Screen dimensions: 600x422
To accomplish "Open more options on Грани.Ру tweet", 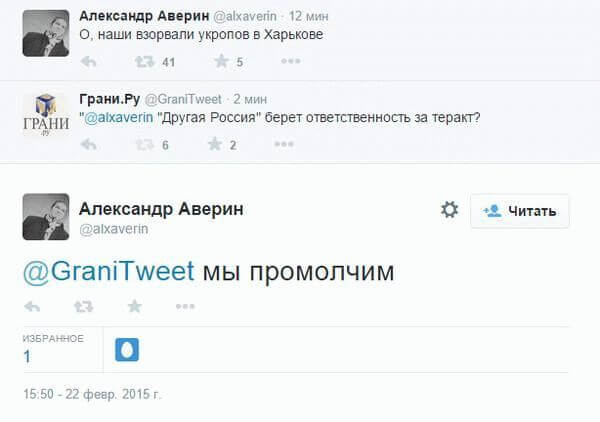I will (x=291, y=145).
